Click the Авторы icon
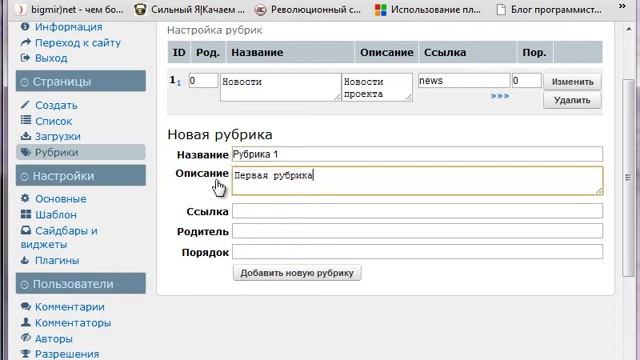The height and width of the screenshot is (360, 640). tap(26, 338)
